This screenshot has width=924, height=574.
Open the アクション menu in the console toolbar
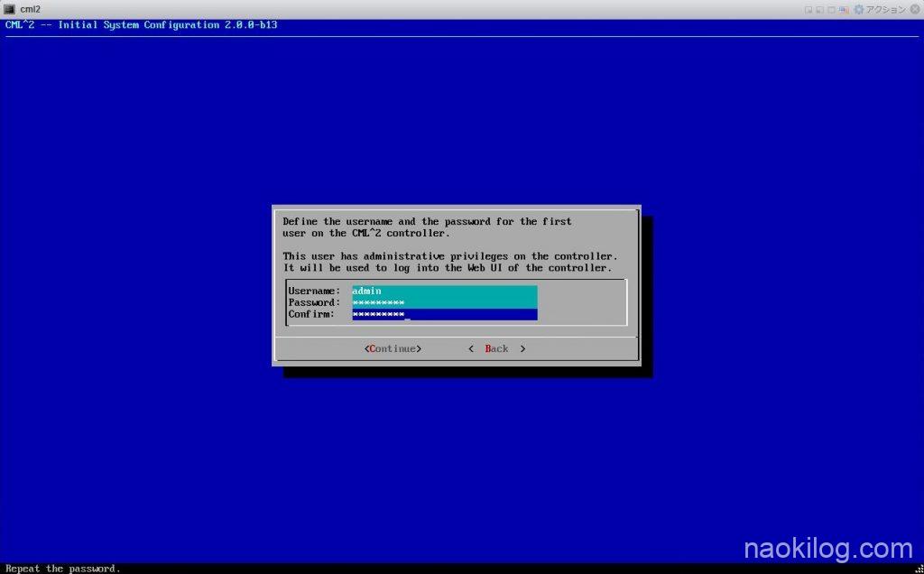tap(886, 9)
